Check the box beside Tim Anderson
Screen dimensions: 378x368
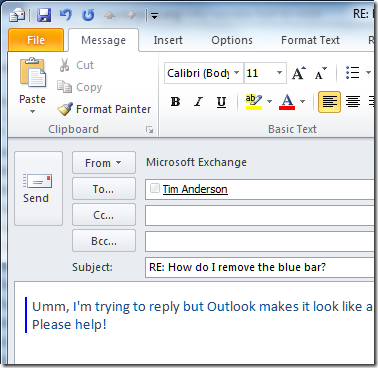[x=155, y=188]
